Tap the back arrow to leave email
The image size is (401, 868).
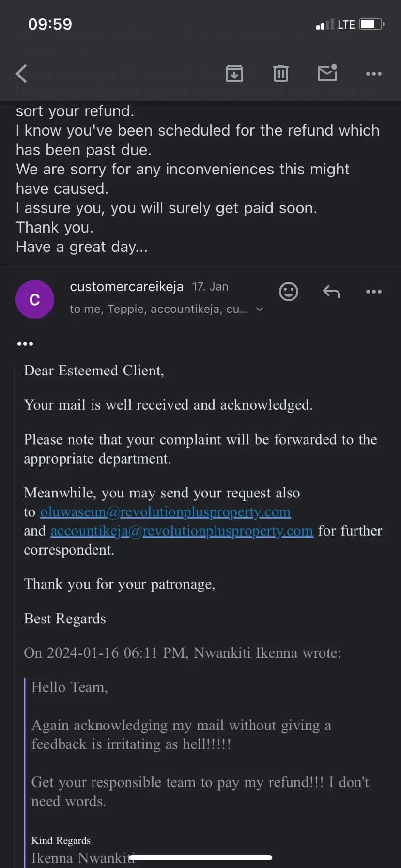click(22, 74)
